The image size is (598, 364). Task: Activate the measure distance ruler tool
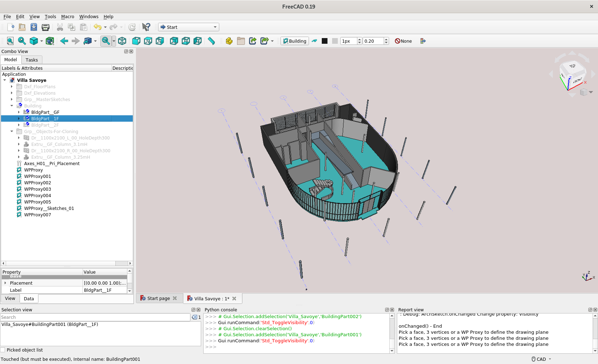211,41
